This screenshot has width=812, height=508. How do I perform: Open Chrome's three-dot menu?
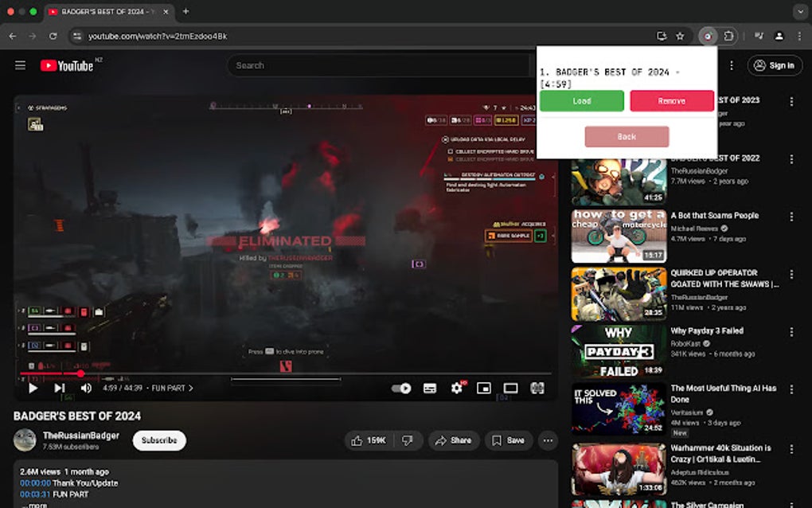[798, 36]
